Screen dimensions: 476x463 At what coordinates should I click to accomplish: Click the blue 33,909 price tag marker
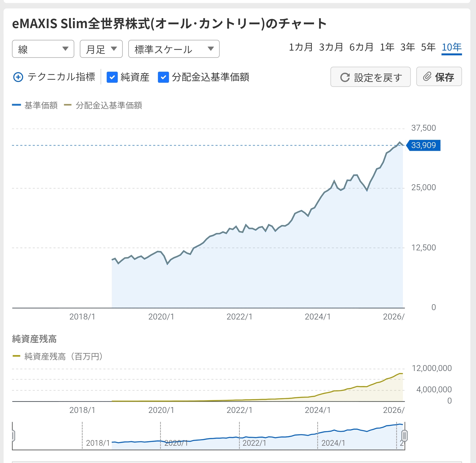[x=423, y=145]
